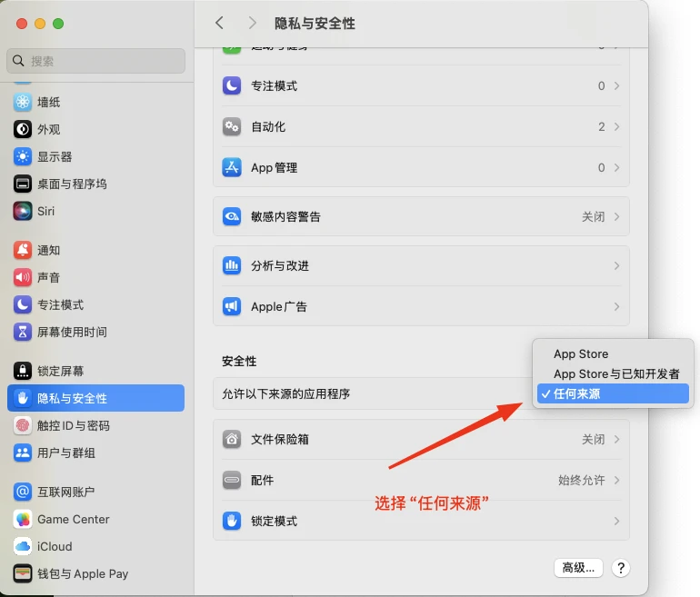Open the 用户与群组 users icon
Image resolution: width=700 pixels, height=597 pixels.
[23, 453]
